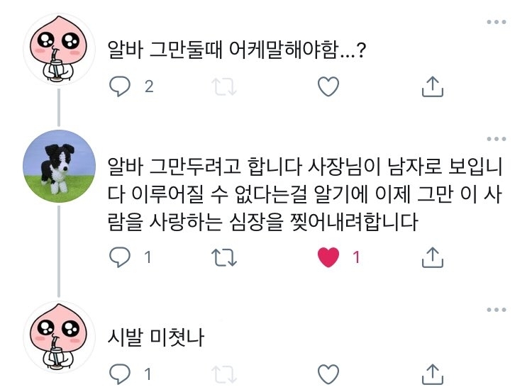Open replies on the first tweet
The width and height of the screenshot is (532, 392).
(120, 86)
